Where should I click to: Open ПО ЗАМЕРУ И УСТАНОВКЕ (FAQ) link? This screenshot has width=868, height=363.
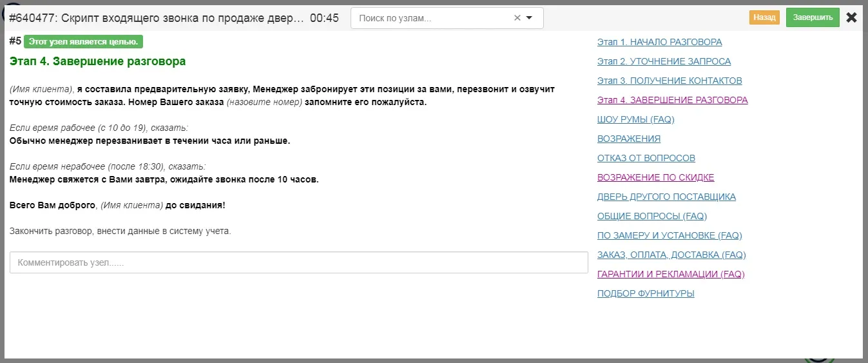click(x=670, y=235)
